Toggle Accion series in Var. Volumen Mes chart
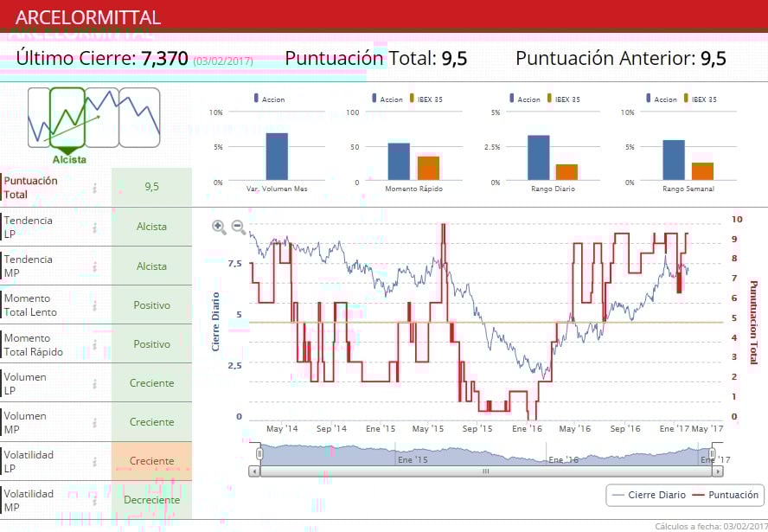 pyautogui.click(x=269, y=99)
